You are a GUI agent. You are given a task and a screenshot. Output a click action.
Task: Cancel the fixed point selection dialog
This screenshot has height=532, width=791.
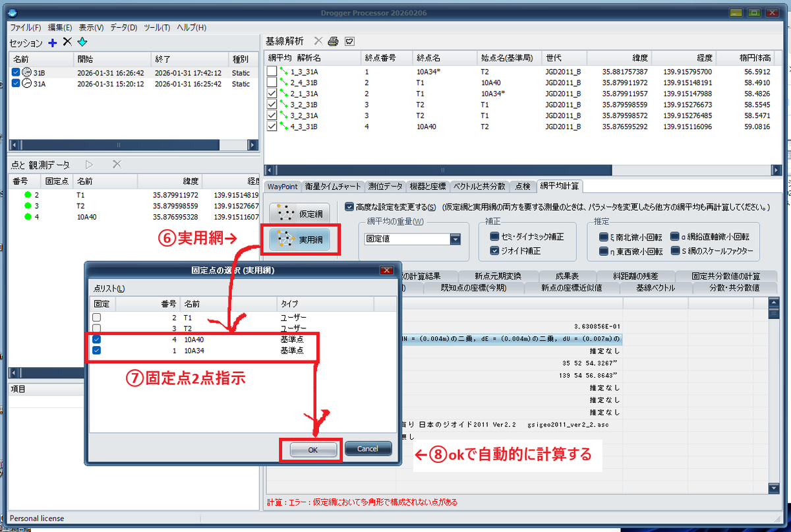click(x=368, y=449)
